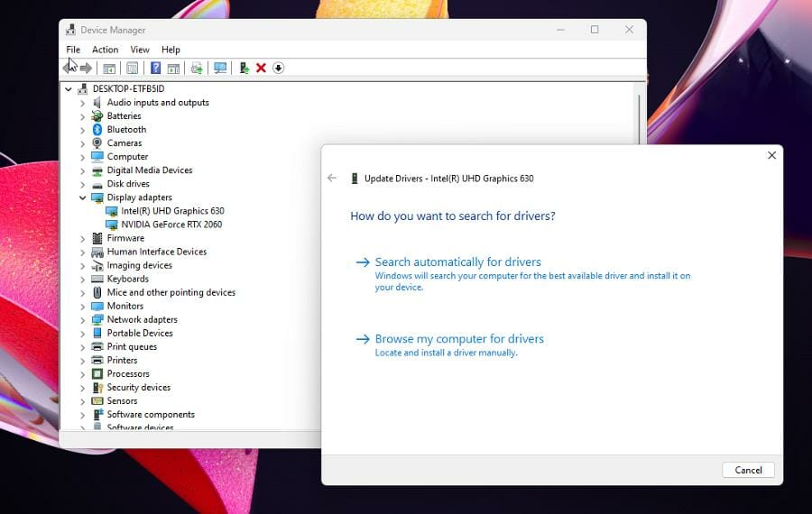This screenshot has width=812, height=514.
Task: Select the Computer tree item
Action: click(127, 157)
